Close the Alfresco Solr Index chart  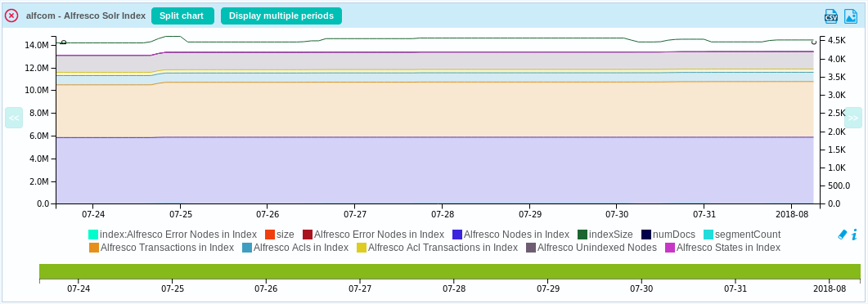point(11,16)
